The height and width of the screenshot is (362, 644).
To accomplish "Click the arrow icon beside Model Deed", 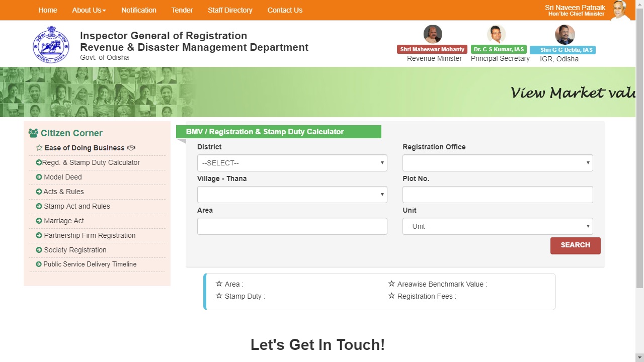I will click(39, 177).
